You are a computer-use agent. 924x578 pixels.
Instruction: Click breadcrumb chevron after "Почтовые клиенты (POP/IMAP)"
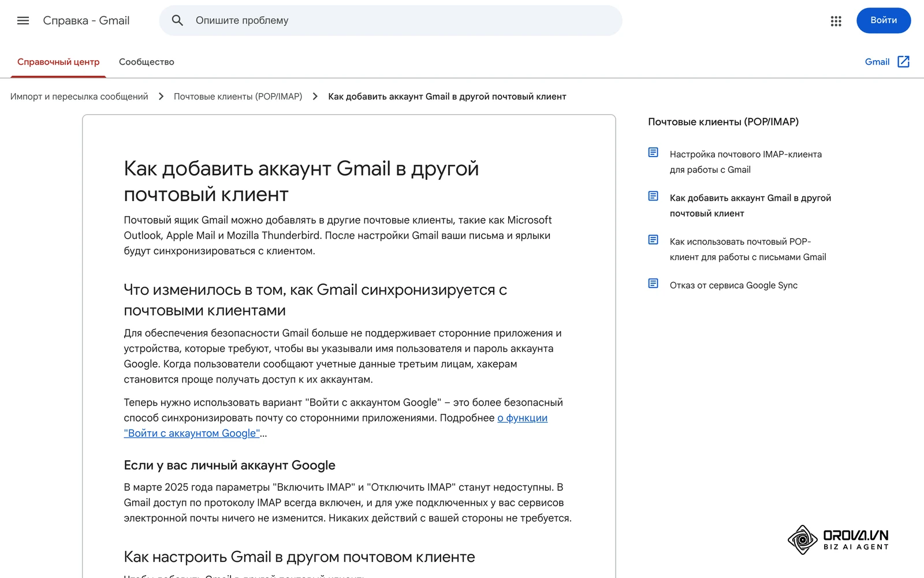coord(315,97)
